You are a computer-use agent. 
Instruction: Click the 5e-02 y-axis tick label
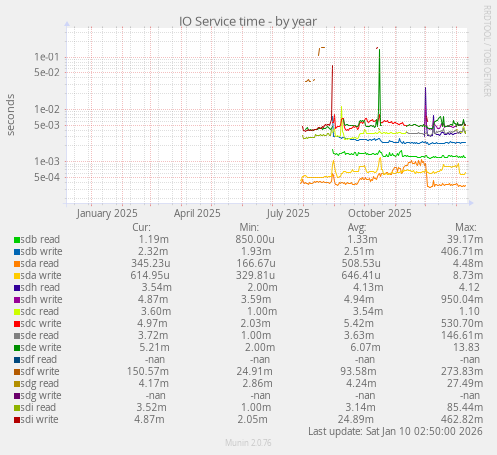[x=47, y=72]
